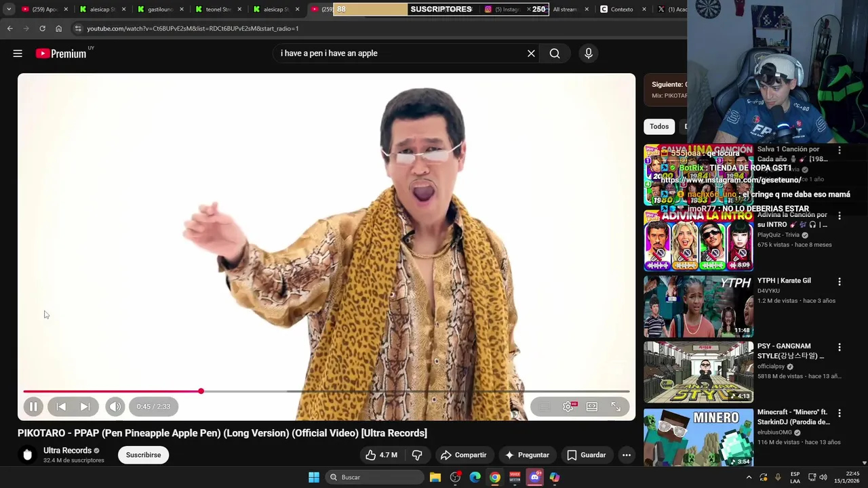
Task: Switch to Contexto tab
Action: pos(622,9)
